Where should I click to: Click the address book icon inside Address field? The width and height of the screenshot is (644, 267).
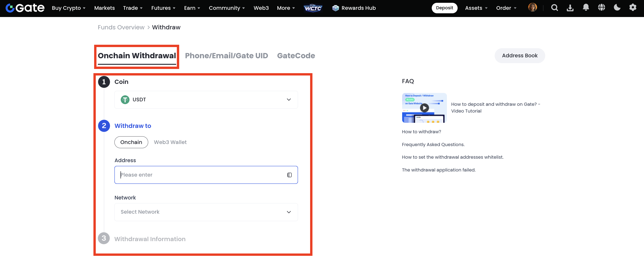289,175
